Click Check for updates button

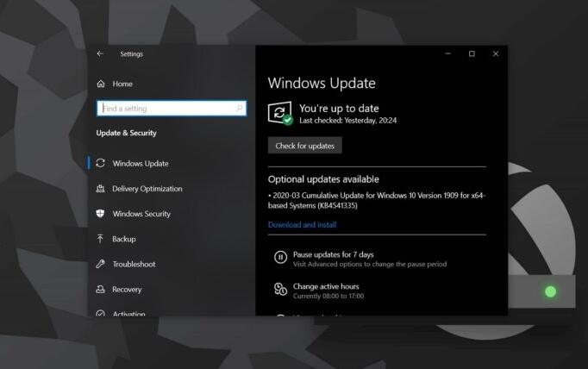click(x=305, y=146)
